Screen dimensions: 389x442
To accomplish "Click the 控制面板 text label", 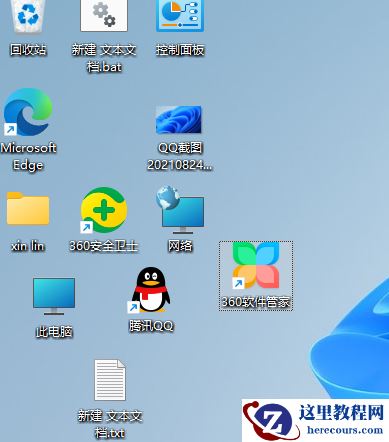I will (x=180, y=50).
